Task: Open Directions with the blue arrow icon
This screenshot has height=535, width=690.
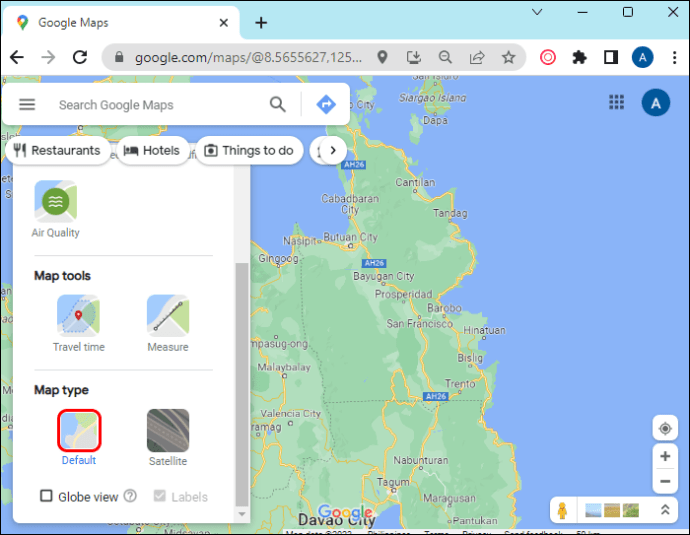Action: 326,104
